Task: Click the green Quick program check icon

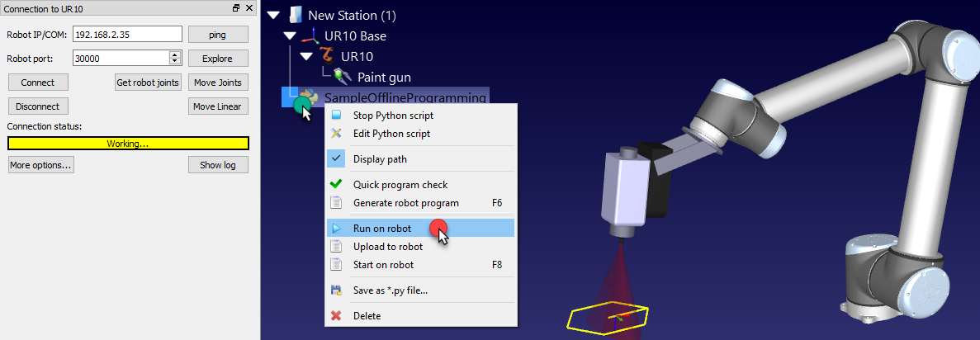Action: point(336,185)
